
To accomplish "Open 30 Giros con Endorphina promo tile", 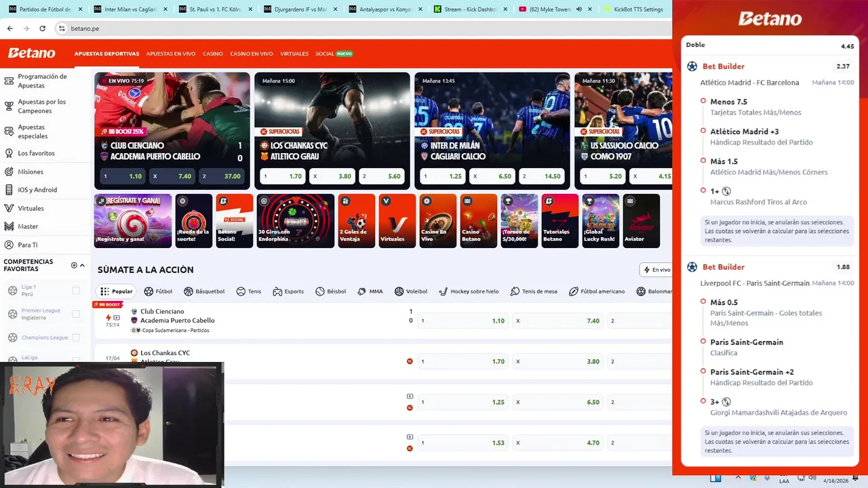I will coord(296,221).
